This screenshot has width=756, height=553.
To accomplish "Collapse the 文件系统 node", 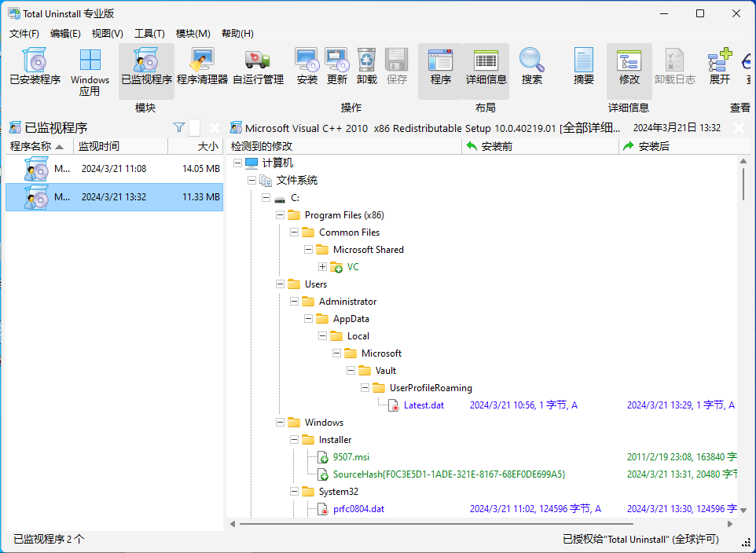I will (251, 181).
